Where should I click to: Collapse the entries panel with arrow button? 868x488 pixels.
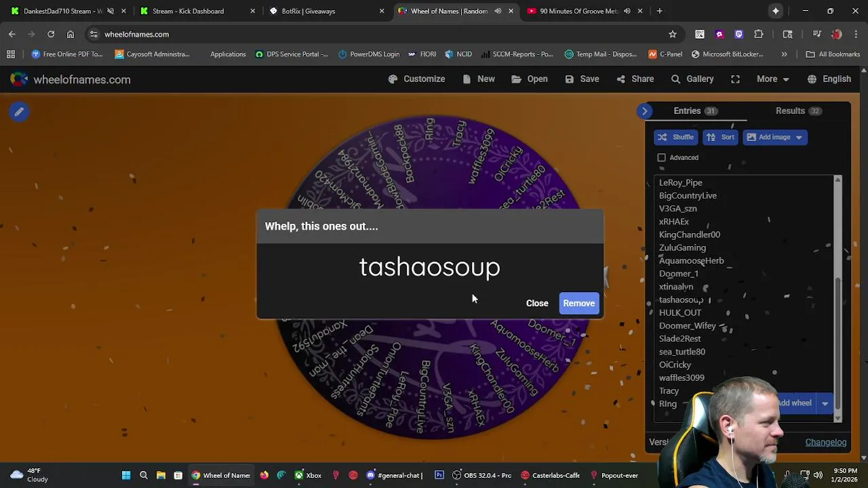[x=645, y=111]
